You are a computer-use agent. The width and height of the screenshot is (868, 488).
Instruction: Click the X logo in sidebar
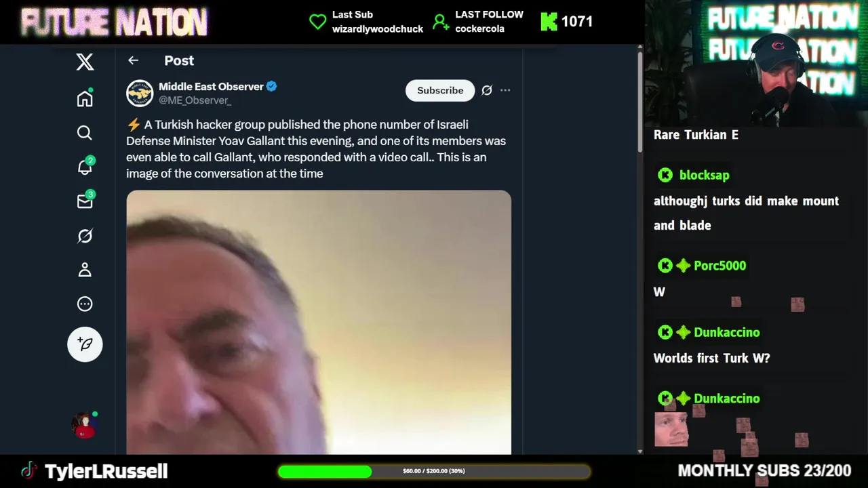(85, 62)
